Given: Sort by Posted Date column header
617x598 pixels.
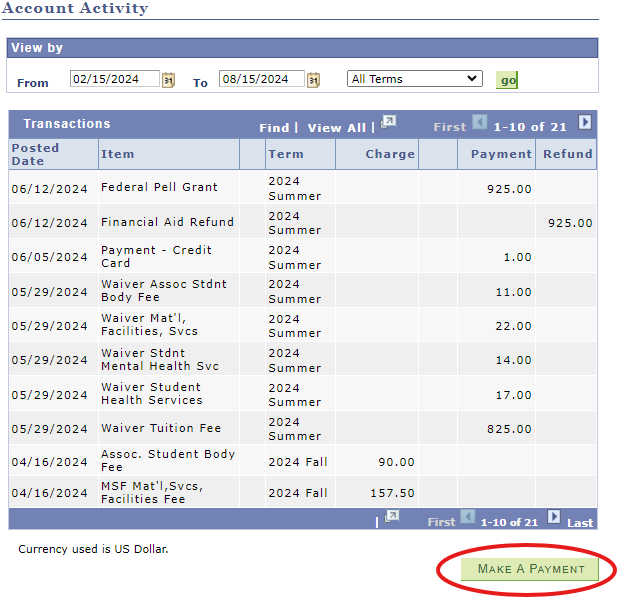Looking at the screenshot, I should coord(35,154).
